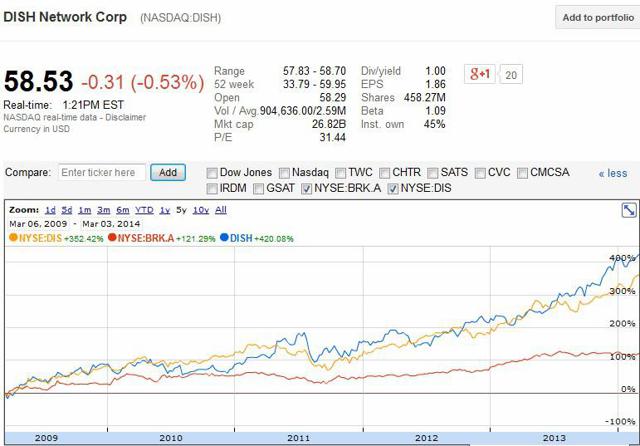Click the Google +1 icon
The width and height of the screenshot is (640, 446).
click(480, 74)
